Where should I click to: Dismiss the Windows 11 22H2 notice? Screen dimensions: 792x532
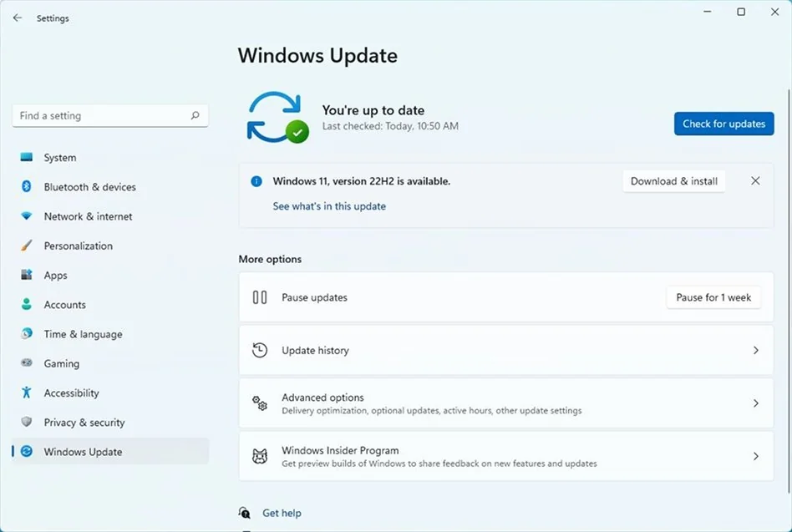pos(755,181)
